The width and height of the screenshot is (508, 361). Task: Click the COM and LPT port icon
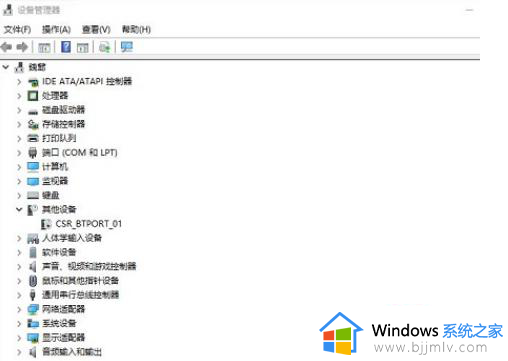33,153
